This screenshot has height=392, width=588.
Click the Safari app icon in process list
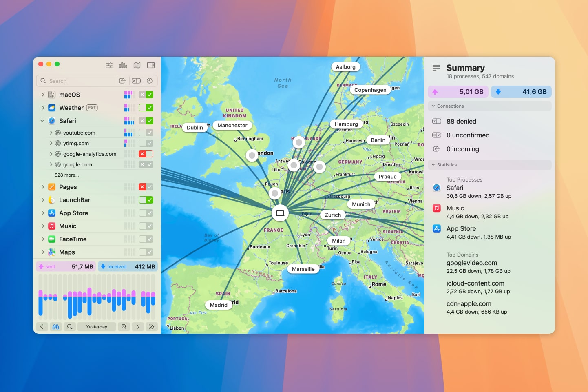pyautogui.click(x=52, y=121)
